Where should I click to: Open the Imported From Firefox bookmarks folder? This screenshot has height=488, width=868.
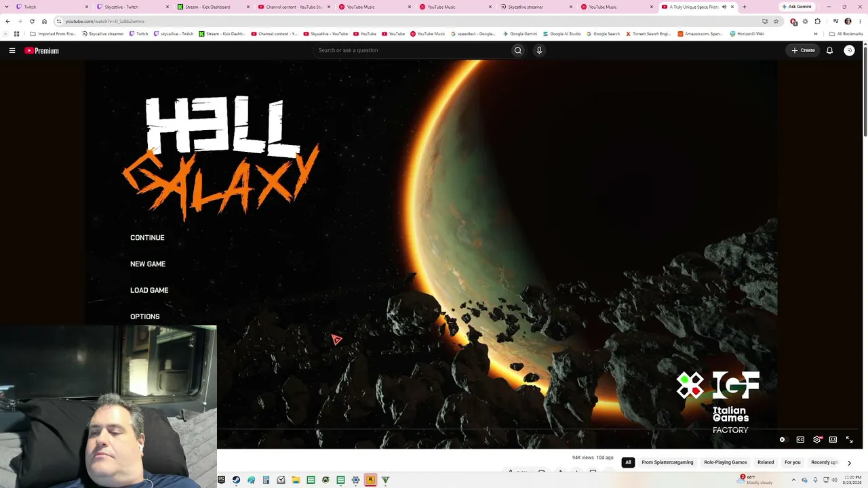coord(53,34)
